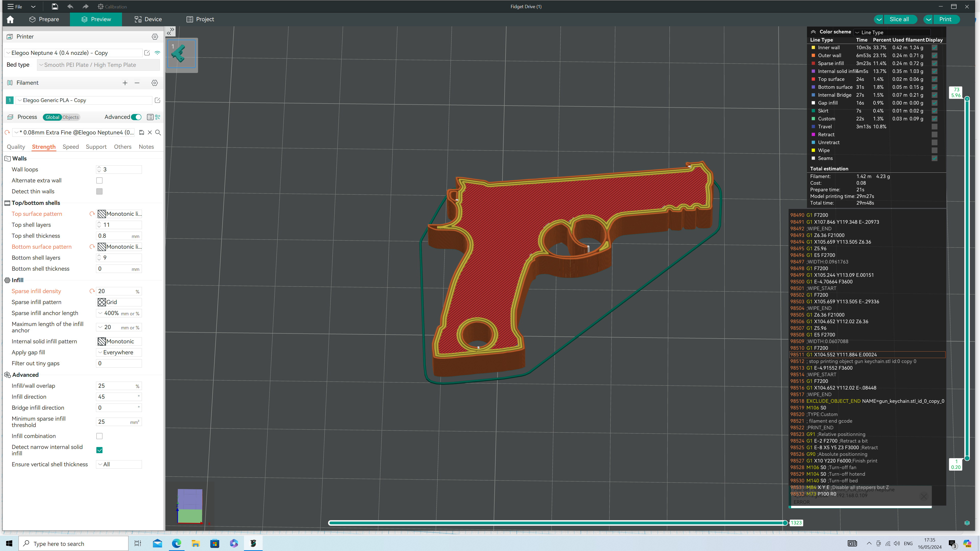The width and height of the screenshot is (980, 551).
Task: Open the compare presets list icon
Action: [x=150, y=117]
